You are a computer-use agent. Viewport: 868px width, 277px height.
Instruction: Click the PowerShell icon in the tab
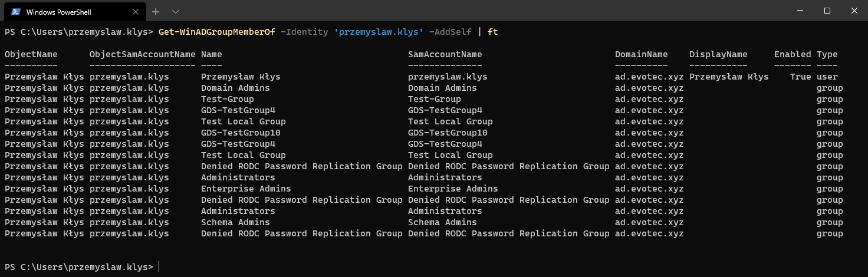coord(16,12)
